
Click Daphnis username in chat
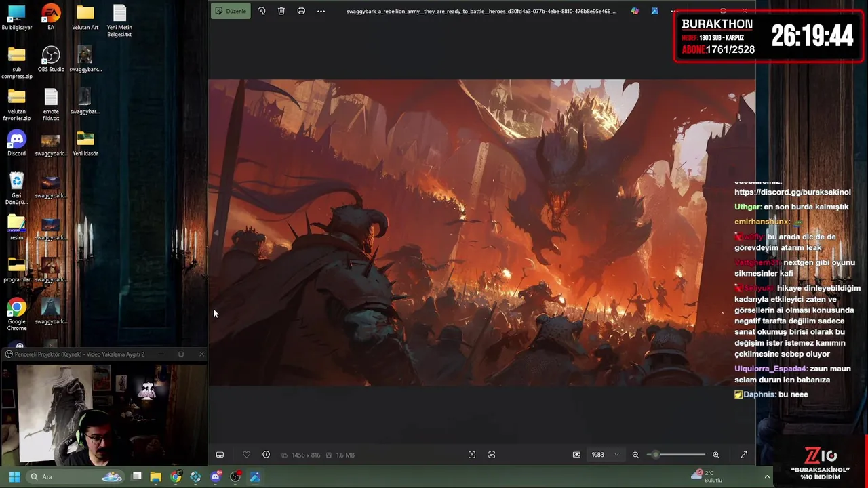click(759, 394)
